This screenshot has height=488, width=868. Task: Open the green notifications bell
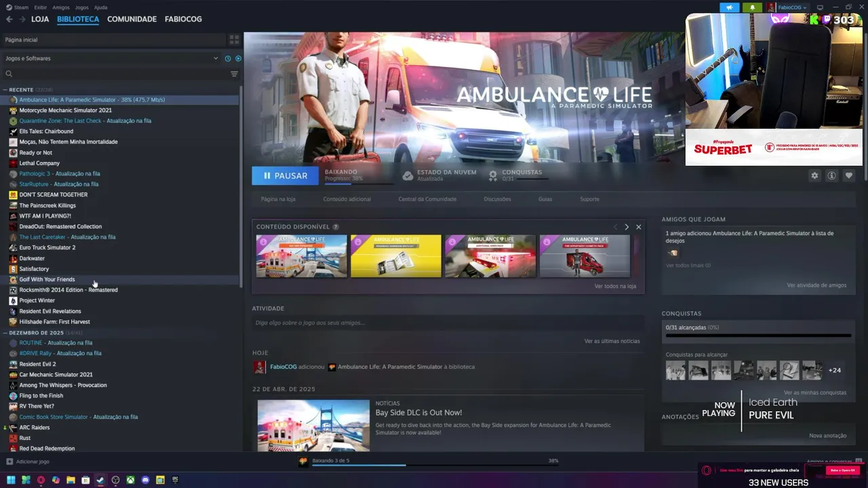pos(752,7)
